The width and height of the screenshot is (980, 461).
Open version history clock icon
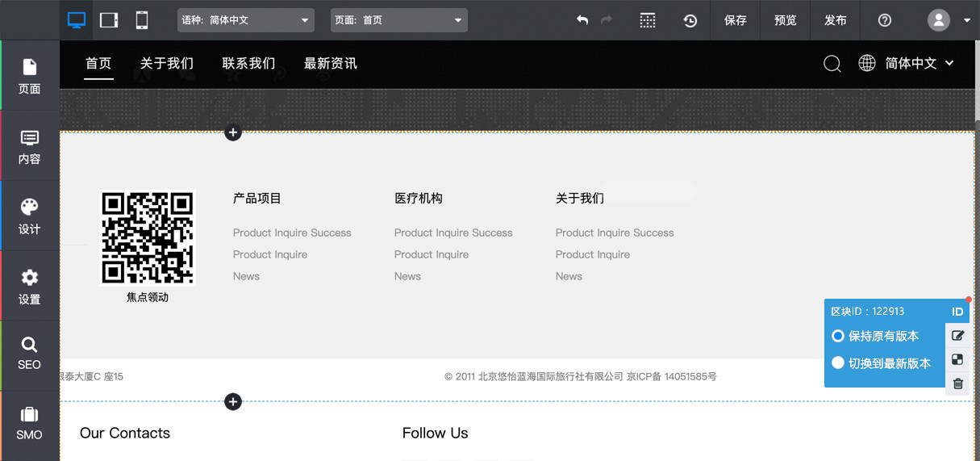pyautogui.click(x=690, y=21)
